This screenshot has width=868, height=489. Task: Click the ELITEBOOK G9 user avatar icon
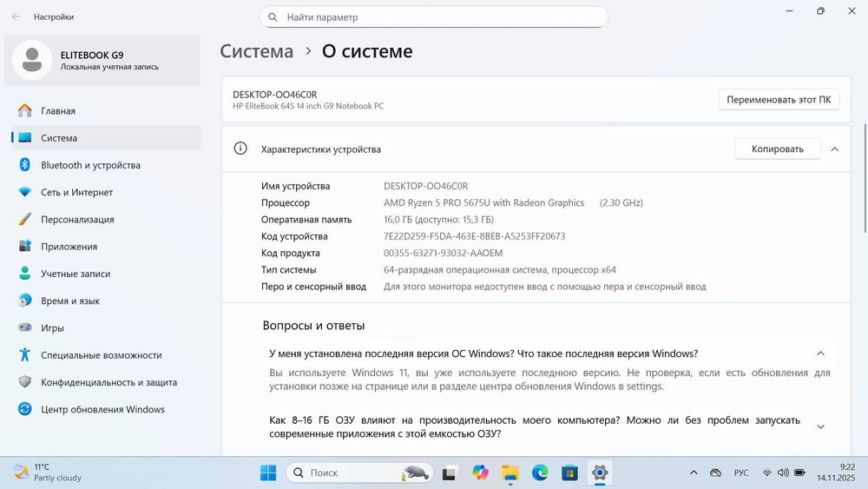click(31, 60)
